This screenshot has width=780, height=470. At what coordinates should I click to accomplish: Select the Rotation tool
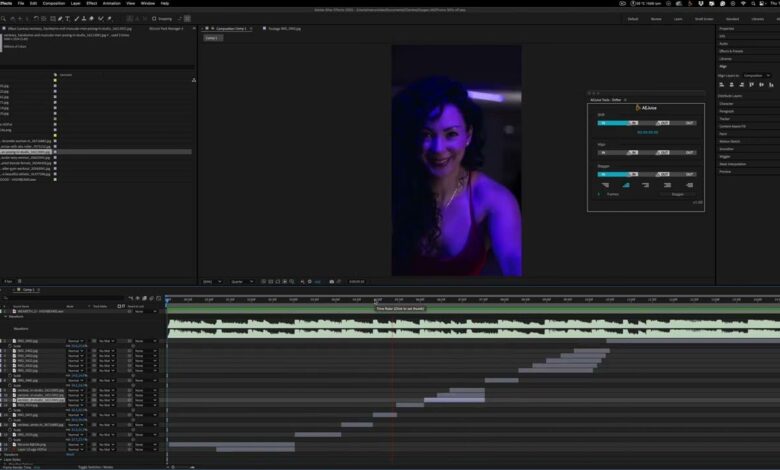click(36, 19)
